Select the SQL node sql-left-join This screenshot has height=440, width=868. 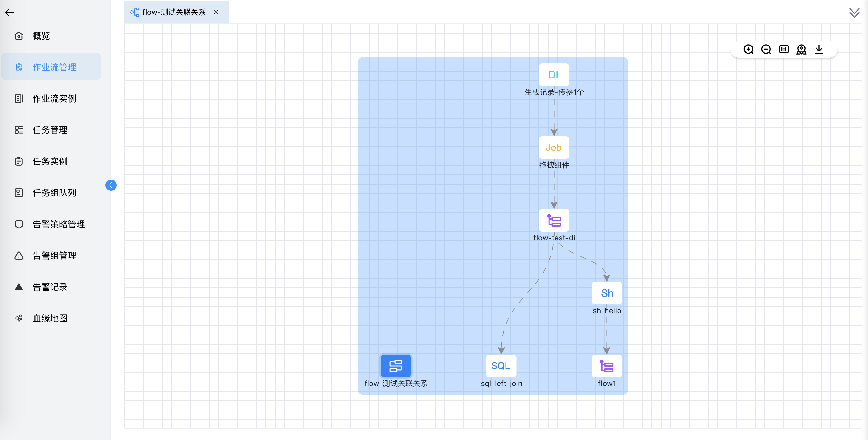click(501, 366)
